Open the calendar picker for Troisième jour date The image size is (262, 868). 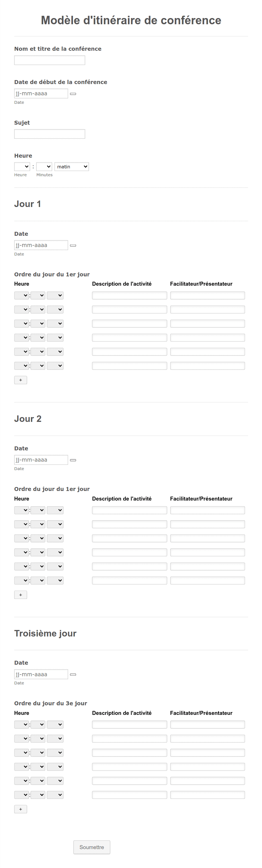pos(73,674)
